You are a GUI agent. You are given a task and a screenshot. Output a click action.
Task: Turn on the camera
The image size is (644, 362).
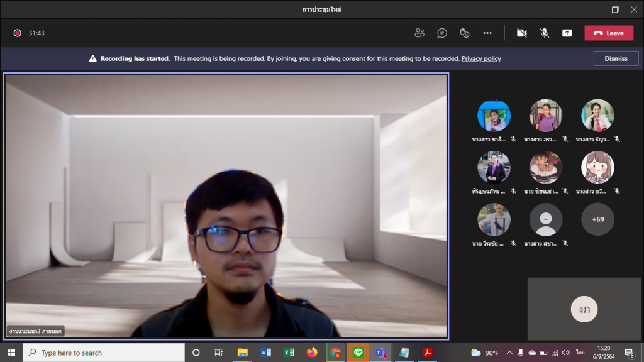tap(521, 33)
